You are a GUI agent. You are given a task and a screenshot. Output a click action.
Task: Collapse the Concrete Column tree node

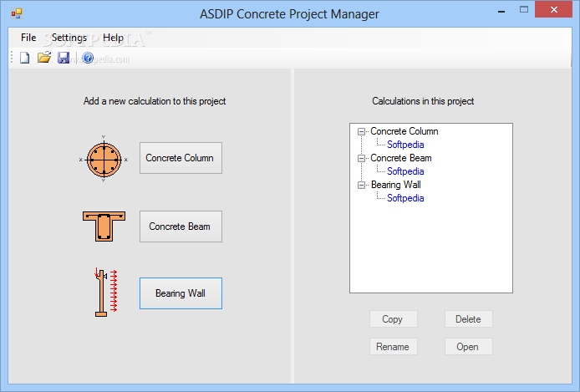click(361, 132)
